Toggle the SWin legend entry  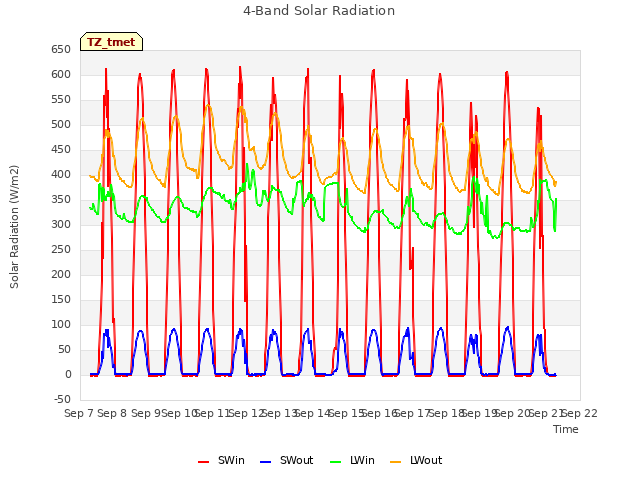pyautogui.click(x=221, y=460)
